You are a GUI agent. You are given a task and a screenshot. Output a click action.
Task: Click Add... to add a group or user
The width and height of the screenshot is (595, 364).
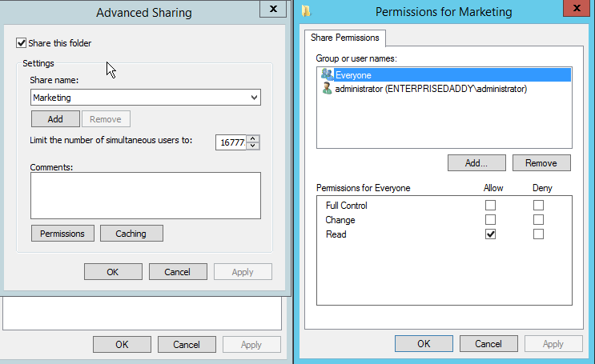click(476, 163)
